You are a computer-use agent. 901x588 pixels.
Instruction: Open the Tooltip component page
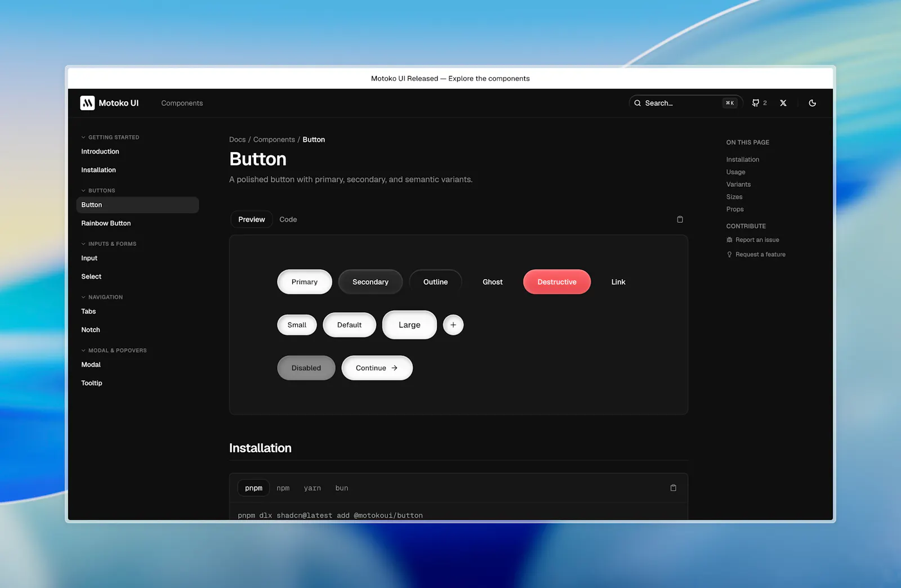[92, 383]
